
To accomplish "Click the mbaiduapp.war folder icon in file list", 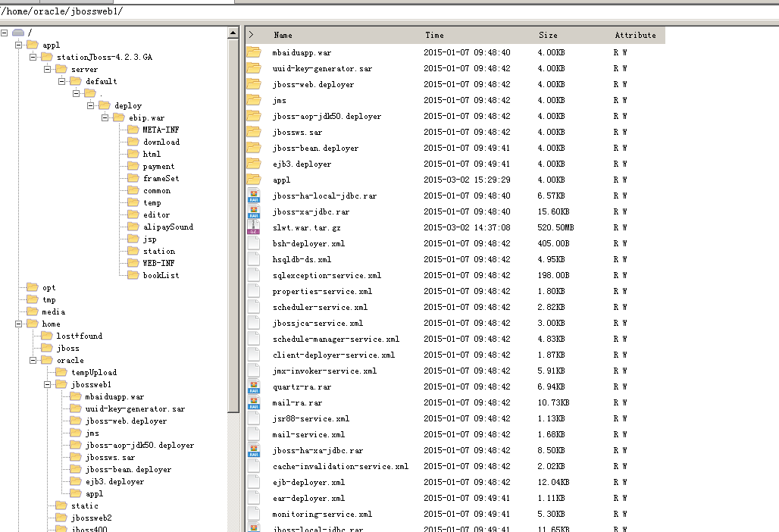I will pos(254,52).
